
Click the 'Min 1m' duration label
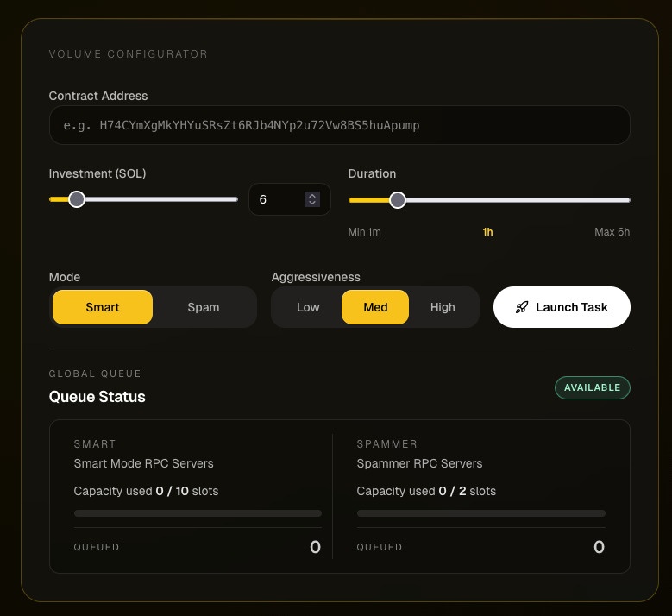tap(364, 232)
